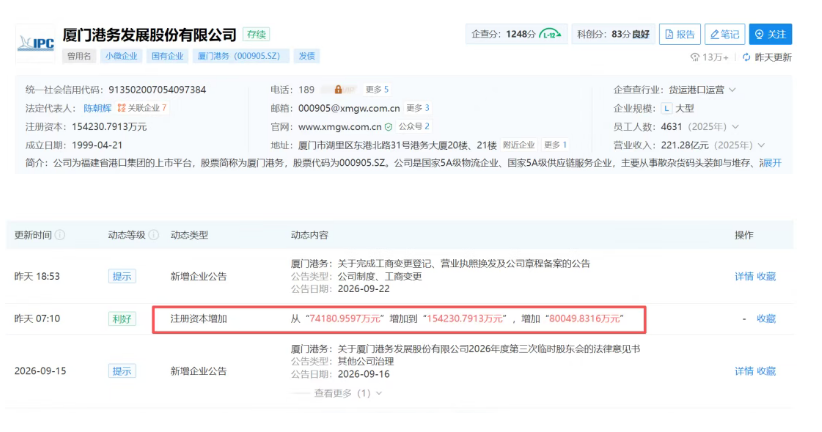Select the 国有企业 tag
Viewport: 822px width, 432px height.
(x=167, y=56)
